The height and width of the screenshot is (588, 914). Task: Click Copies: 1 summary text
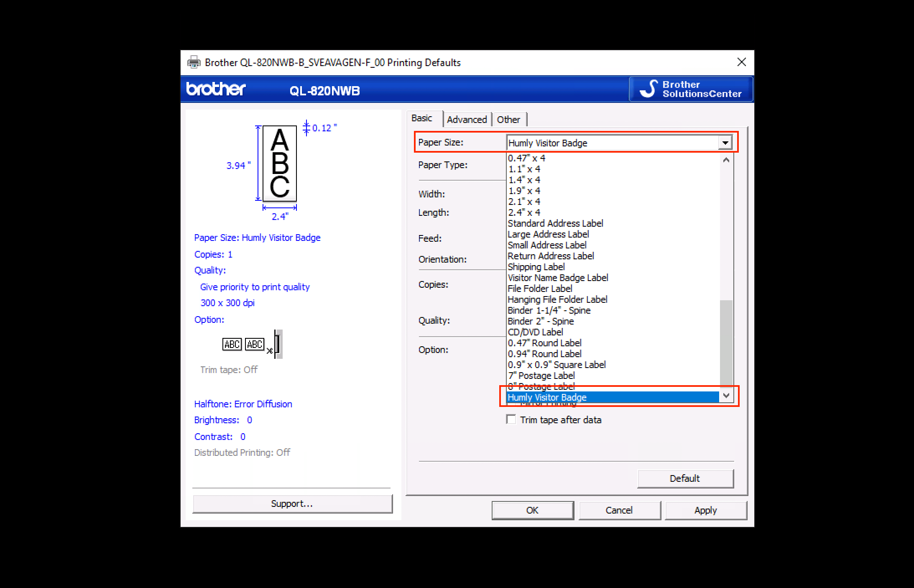(213, 254)
